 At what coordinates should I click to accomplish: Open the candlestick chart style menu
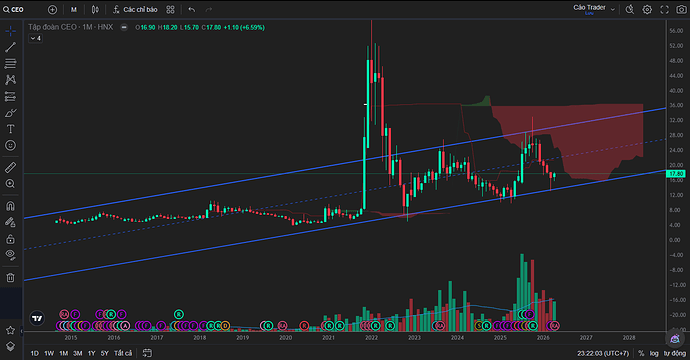(x=95, y=9)
